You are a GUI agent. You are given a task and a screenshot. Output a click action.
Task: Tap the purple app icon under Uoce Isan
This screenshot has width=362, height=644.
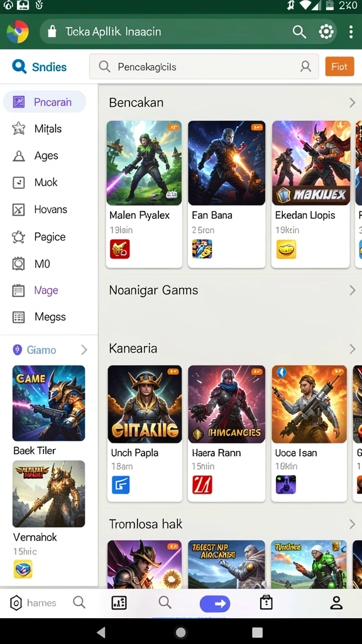click(286, 485)
